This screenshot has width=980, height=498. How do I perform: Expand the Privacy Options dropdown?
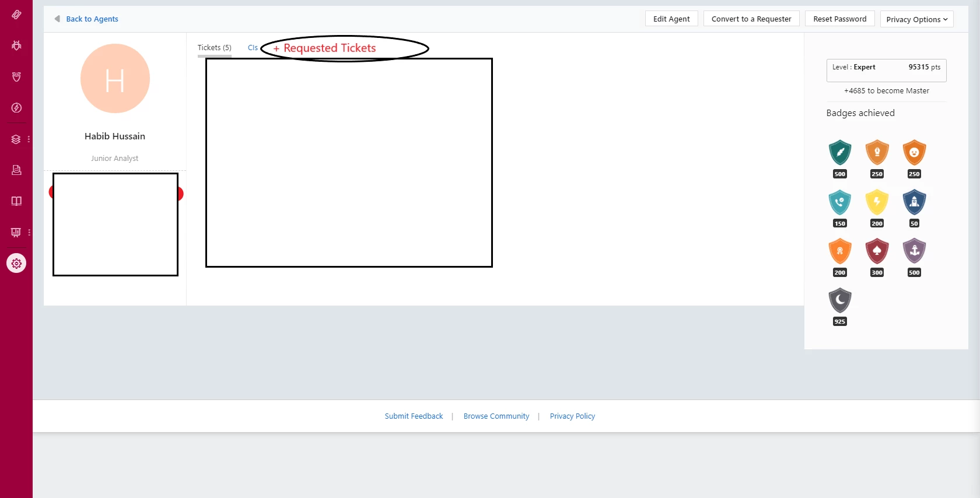pyautogui.click(x=916, y=19)
